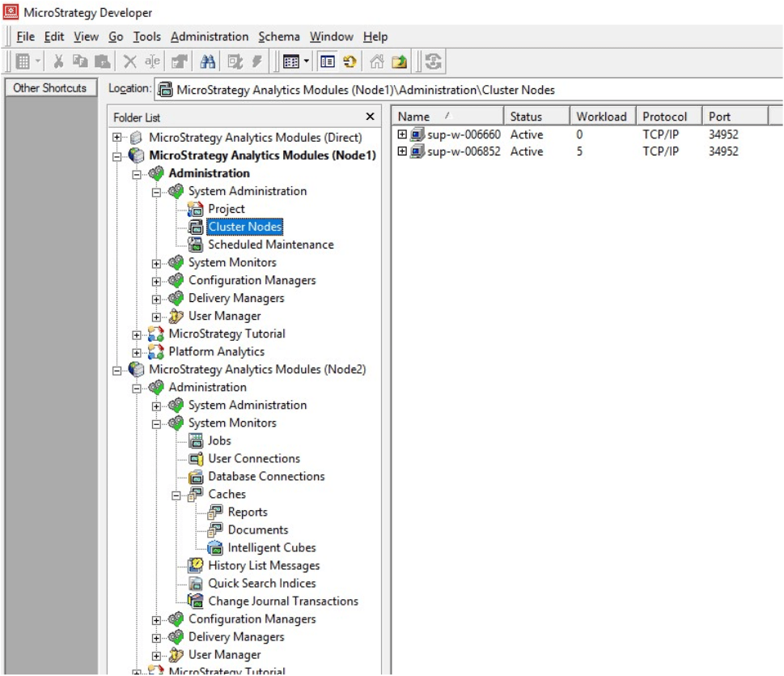
Task: Select the Project tree item
Action: 227,209
